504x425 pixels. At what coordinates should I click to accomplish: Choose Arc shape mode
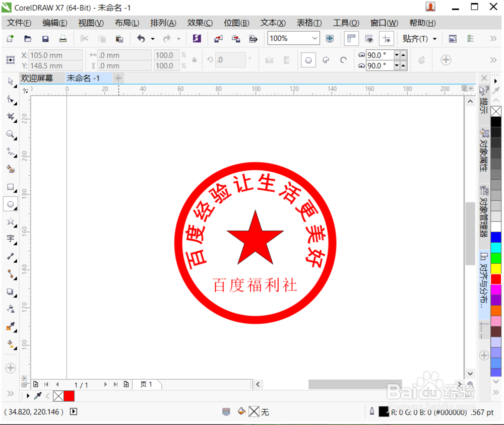(344, 60)
